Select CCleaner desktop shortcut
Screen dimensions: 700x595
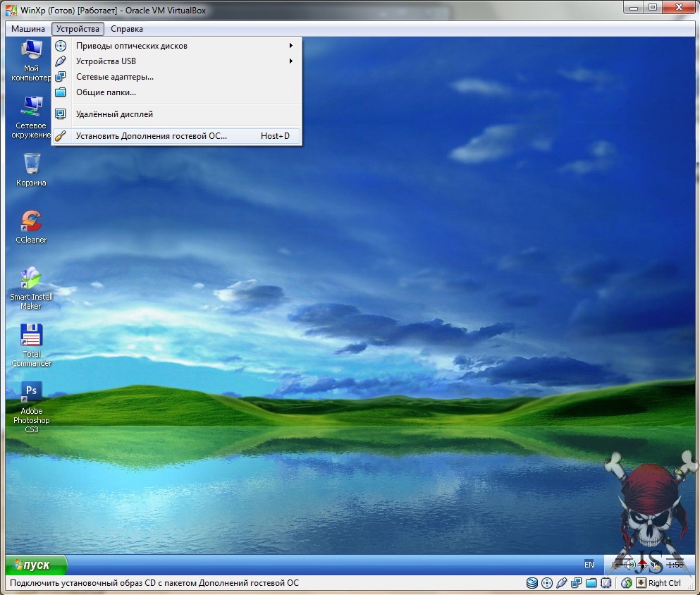click(31, 227)
